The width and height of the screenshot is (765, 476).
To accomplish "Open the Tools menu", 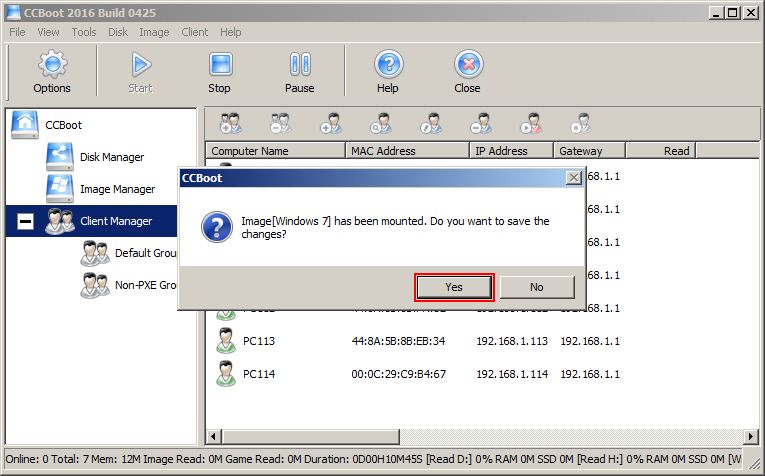I will click(84, 32).
